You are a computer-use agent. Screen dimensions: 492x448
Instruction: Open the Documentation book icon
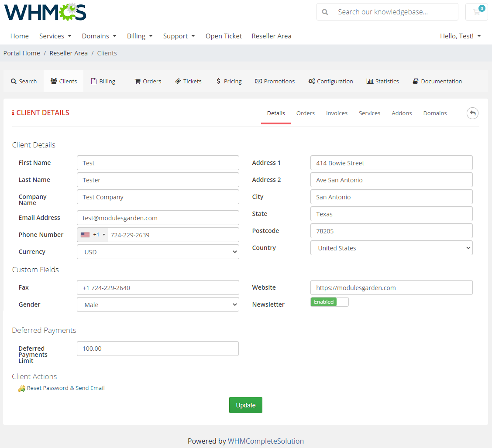(437, 81)
